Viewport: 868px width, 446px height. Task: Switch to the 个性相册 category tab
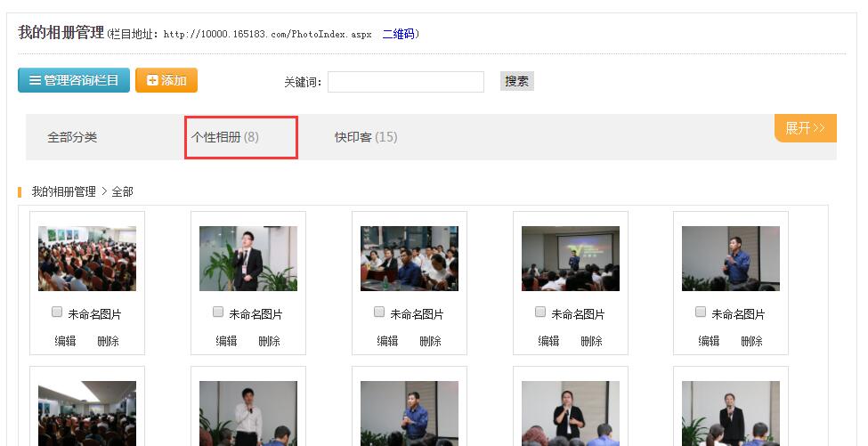click(x=225, y=137)
